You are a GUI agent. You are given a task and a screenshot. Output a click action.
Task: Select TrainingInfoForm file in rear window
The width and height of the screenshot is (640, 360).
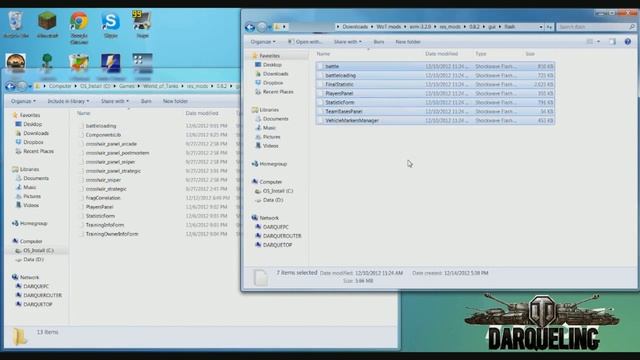[104, 225]
